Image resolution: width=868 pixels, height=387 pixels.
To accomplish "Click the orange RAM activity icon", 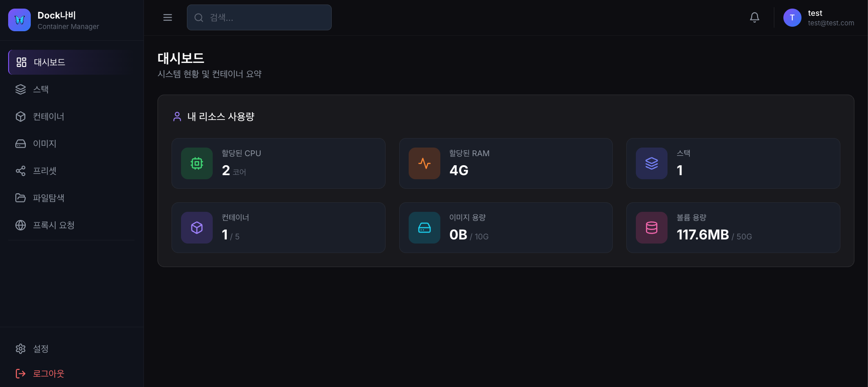I will coord(424,163).
